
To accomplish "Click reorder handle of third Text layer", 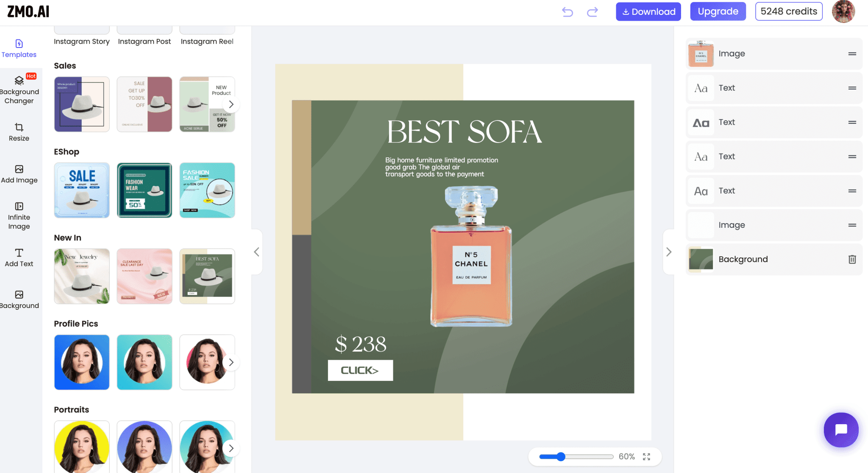I will pyautogui.click(x=852, y=157).
